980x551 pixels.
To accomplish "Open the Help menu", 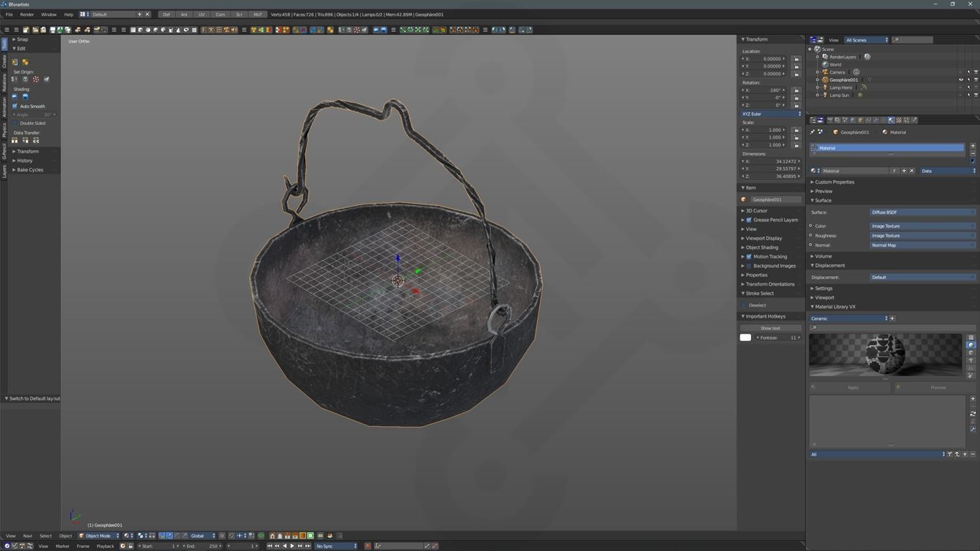I will pos(69,14).
